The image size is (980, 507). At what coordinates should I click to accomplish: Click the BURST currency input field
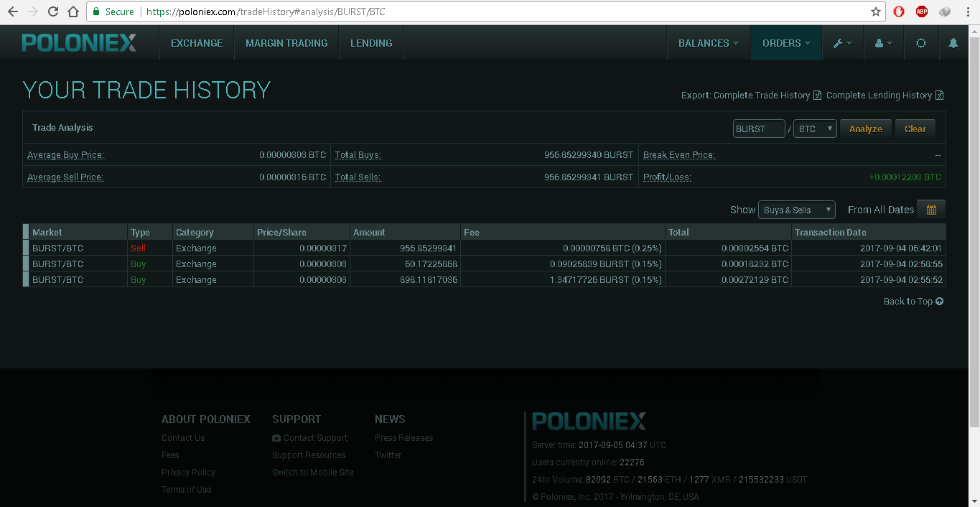[x=759, y=129]
